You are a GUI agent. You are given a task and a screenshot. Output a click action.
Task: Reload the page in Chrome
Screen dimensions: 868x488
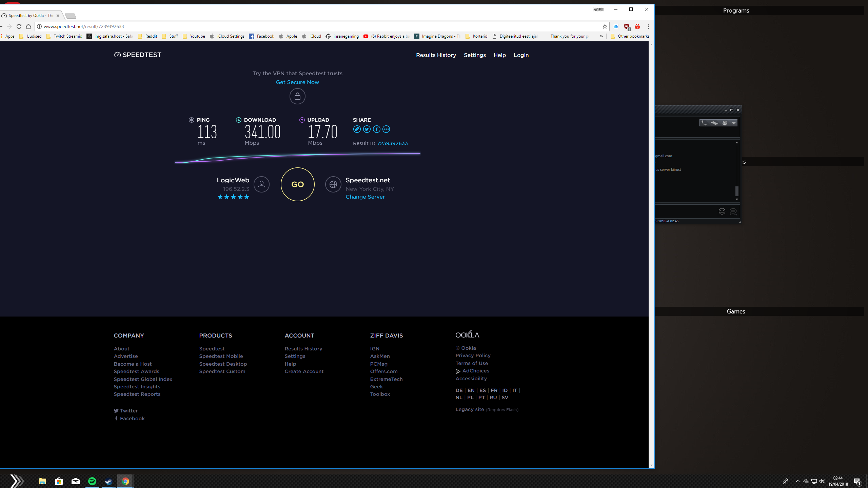pos(19,26)
